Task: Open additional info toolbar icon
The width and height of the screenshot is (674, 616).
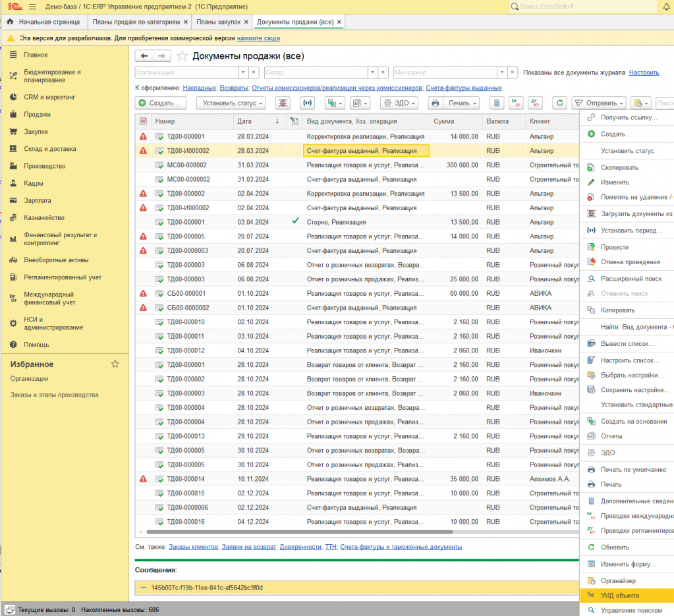Action: point(497,103)
